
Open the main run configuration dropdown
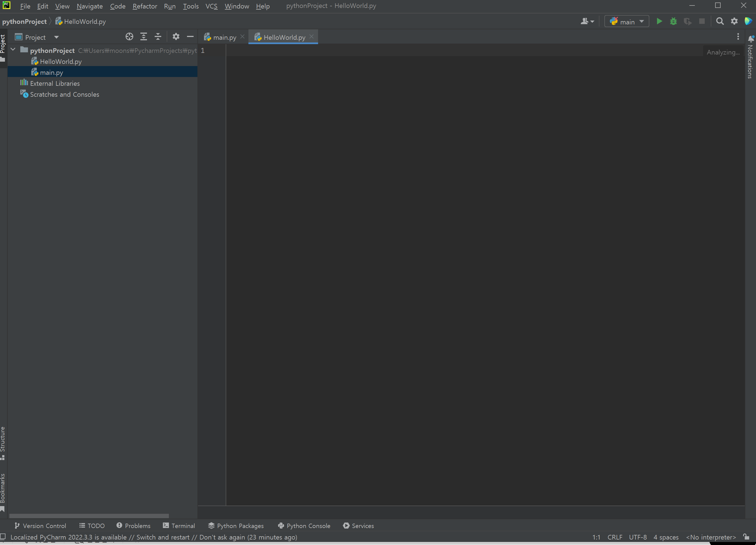pyautogui.click(x=627, y=22)
